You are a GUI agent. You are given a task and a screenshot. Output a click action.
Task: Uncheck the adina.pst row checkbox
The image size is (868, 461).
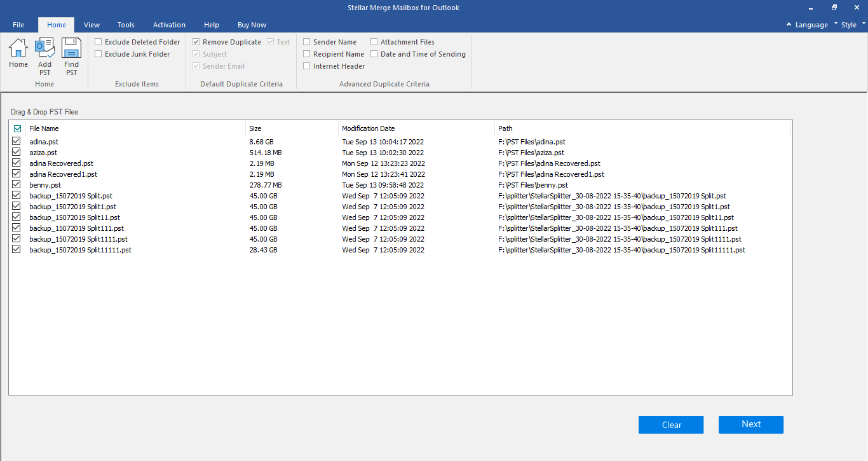pos(17,141)
